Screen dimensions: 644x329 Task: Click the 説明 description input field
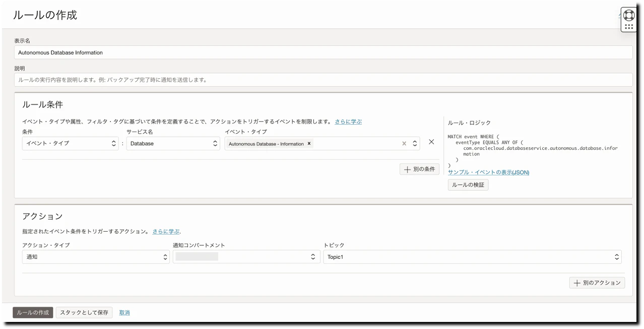tap(323, 80)
